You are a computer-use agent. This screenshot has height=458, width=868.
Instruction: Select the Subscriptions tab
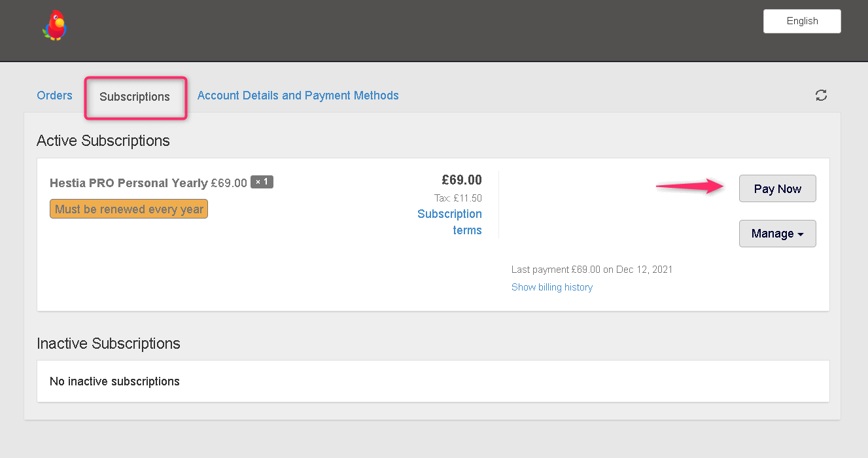coord(135,97)
